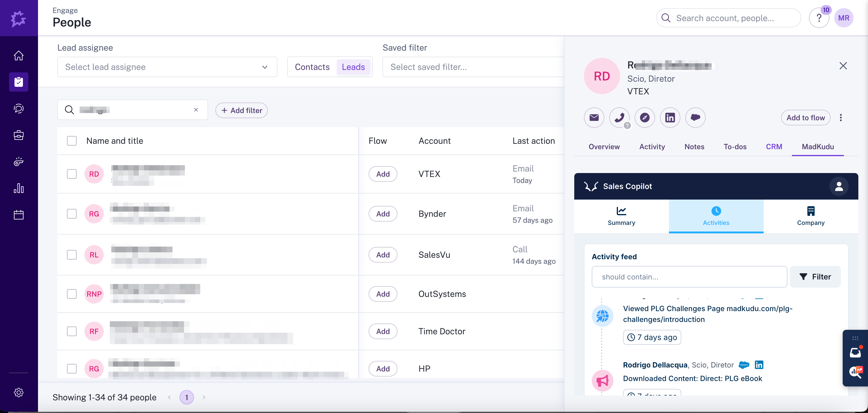Click the compass icon next to phone
This screenshot has width=868, height=413.
(x=644, y=118)
